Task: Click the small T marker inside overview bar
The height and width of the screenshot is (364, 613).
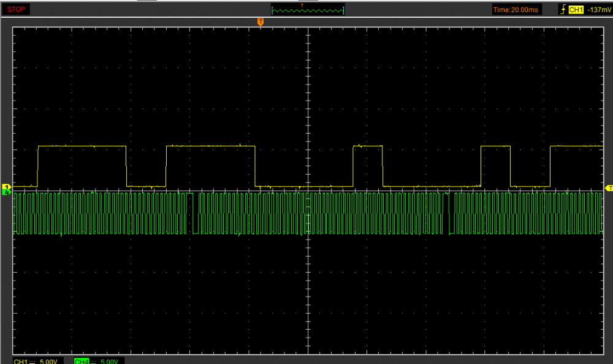Action: coord(302,6)
